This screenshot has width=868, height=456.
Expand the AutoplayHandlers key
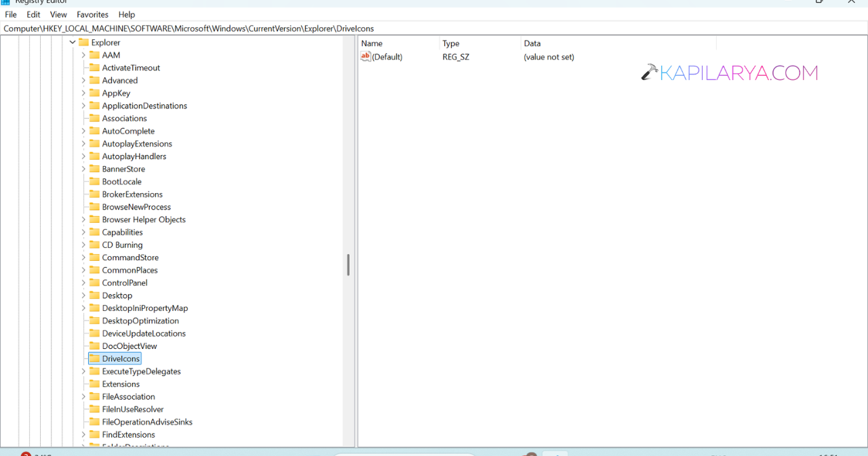[x=83, y=157]
